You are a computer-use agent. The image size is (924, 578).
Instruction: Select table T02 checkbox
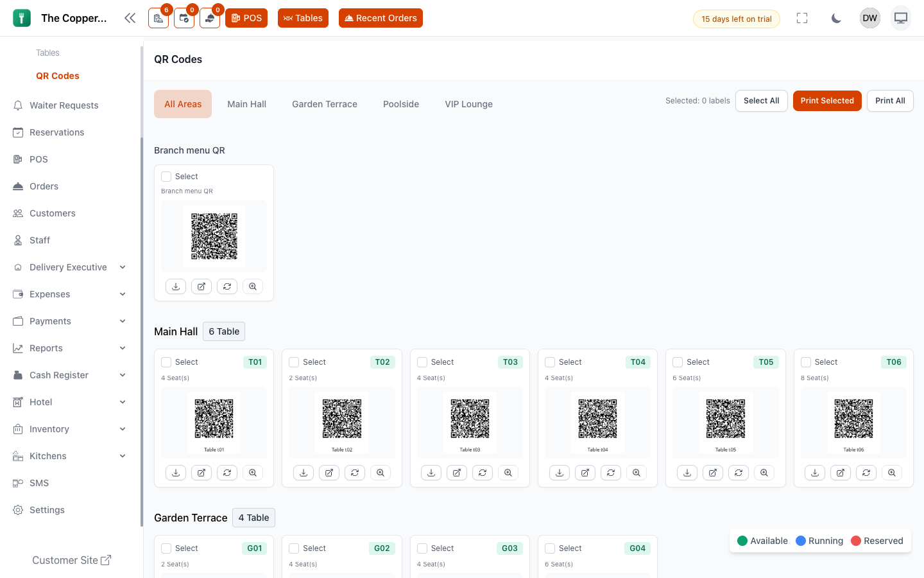click(294, 362)
